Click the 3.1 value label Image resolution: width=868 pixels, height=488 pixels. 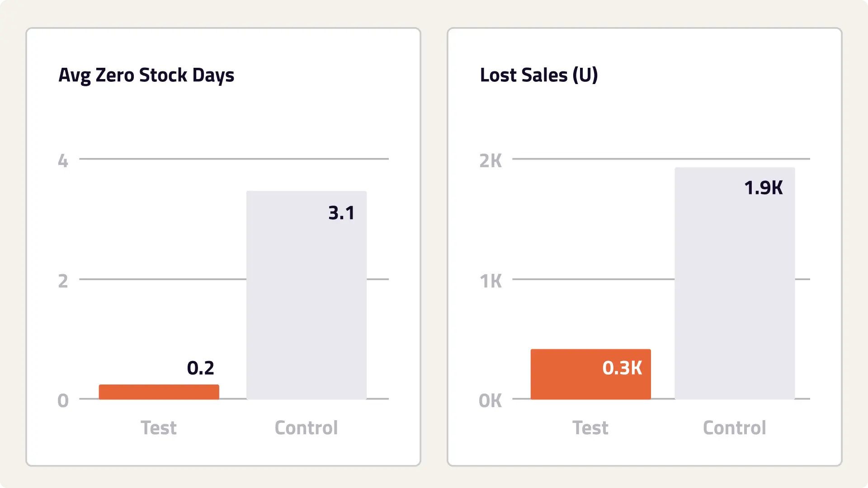(x=341, y=213)
